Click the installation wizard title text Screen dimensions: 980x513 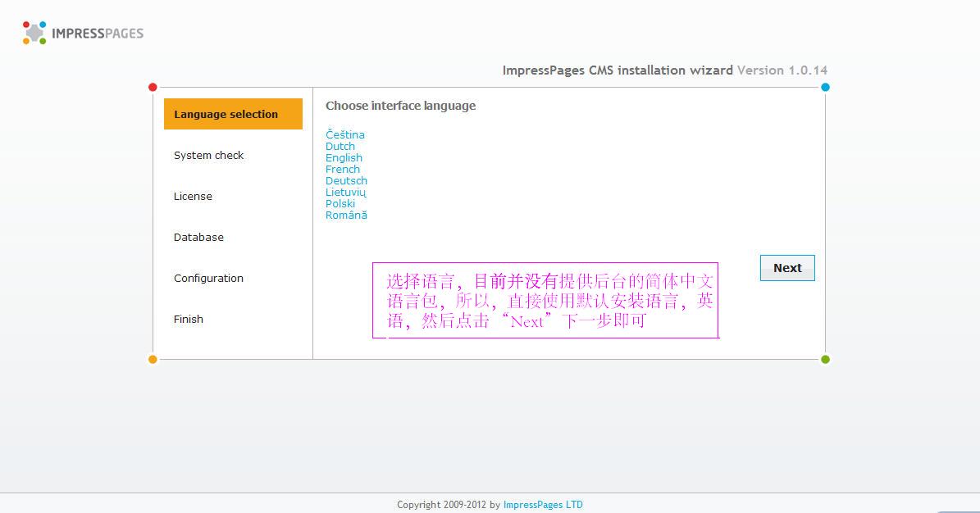click(618, 70)
